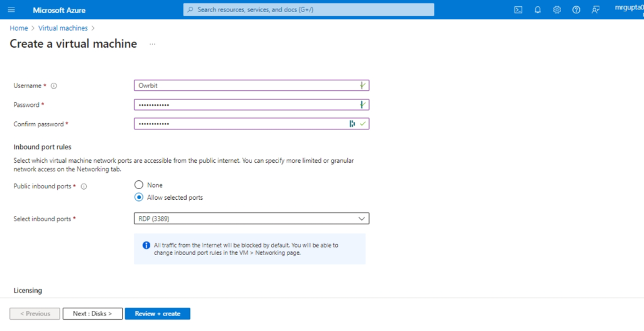
Task: Select the None radio button
Action: pos(139,185)
